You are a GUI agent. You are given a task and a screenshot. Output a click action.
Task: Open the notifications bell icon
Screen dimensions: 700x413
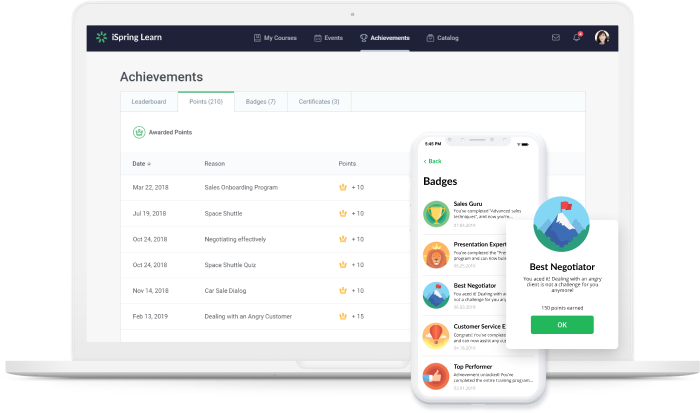(x=577, y=38)
